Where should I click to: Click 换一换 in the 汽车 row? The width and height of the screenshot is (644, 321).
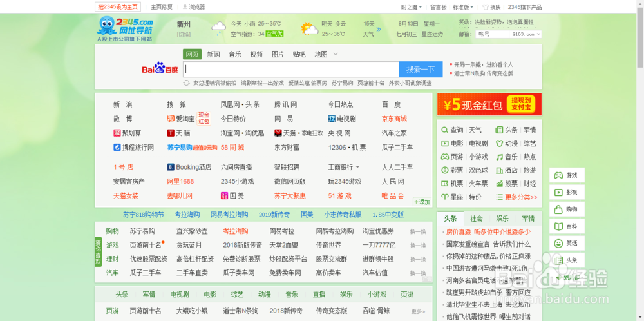point(418,273)
